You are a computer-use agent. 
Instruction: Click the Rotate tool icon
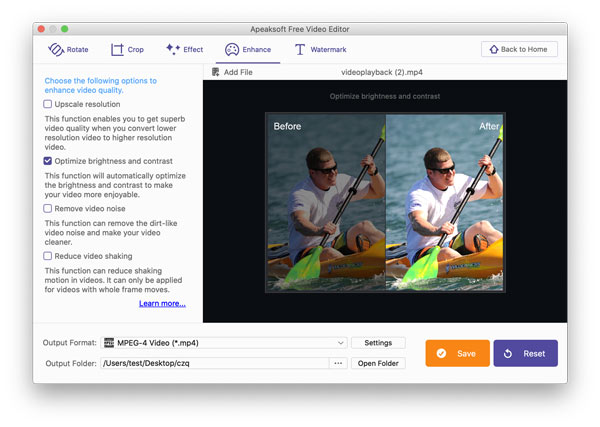56,49
